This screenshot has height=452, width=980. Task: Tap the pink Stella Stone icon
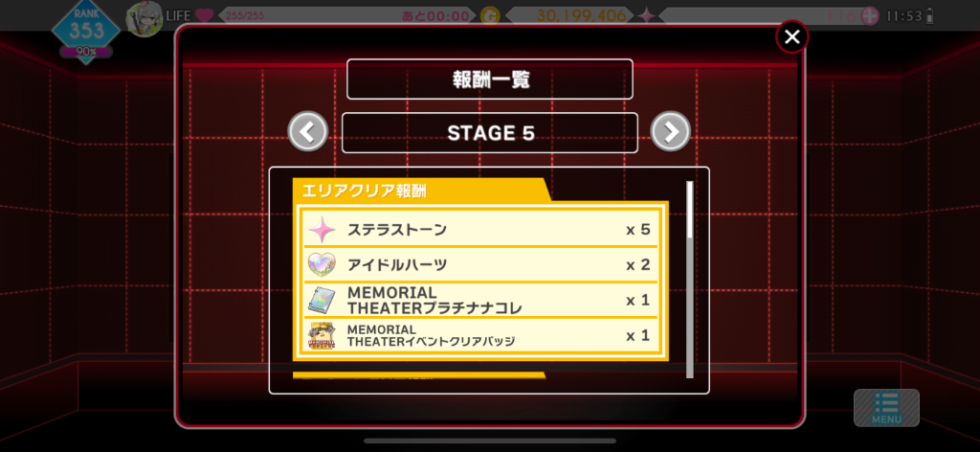click(x=322, y=230)
